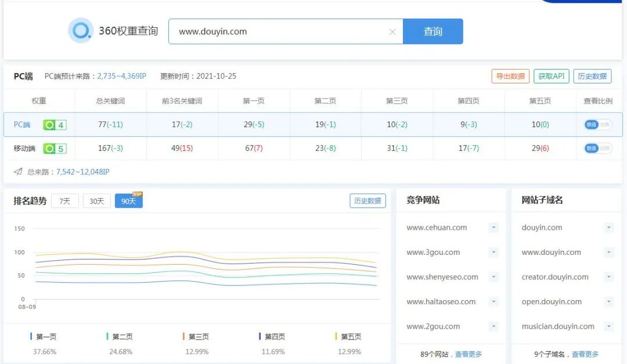Select the PC端 row label

[22, 124]
